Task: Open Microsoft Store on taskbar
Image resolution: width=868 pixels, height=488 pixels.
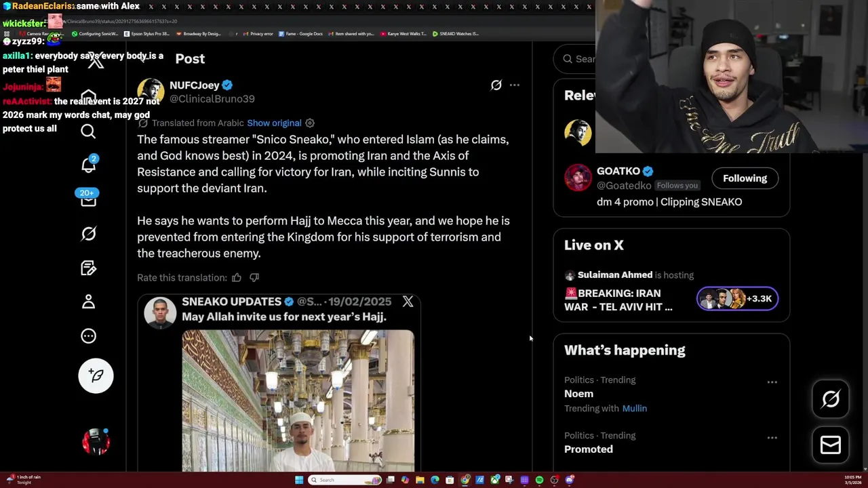Action: pos(450,480)
